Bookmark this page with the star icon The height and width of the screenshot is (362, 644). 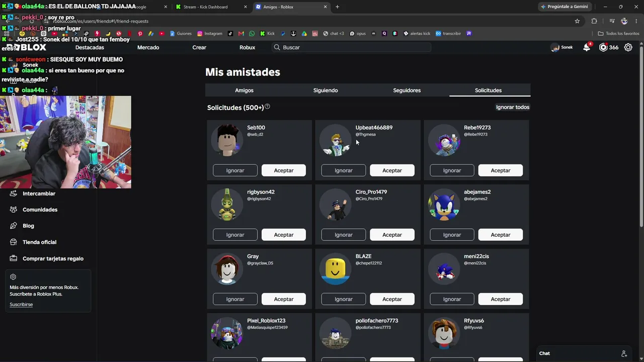point(577,21)
